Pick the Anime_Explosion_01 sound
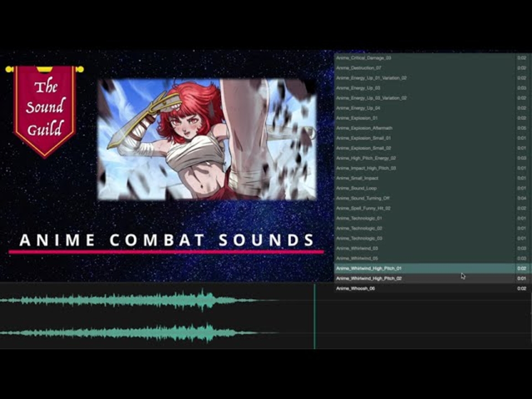The image size is (532, 399). [388, 117]
